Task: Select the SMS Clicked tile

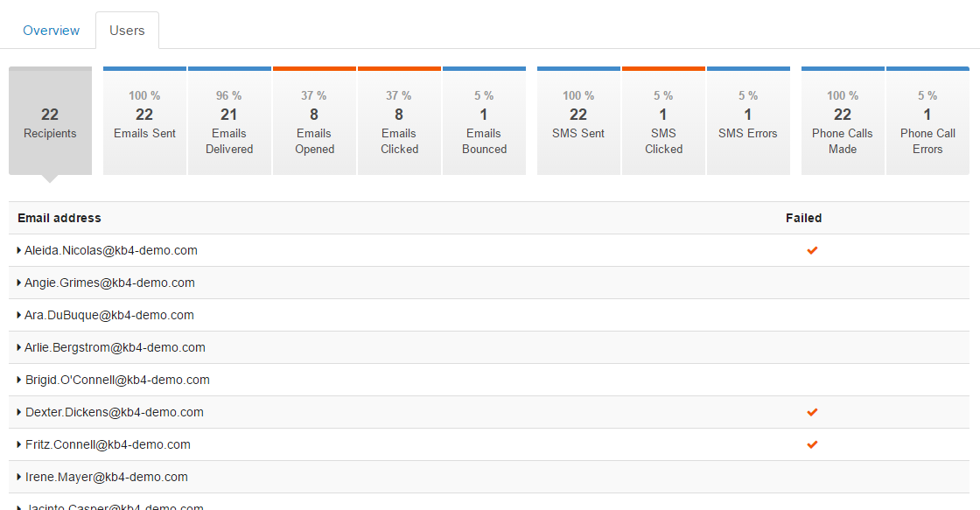Action: pyautogui.click(x=664, y=122)
